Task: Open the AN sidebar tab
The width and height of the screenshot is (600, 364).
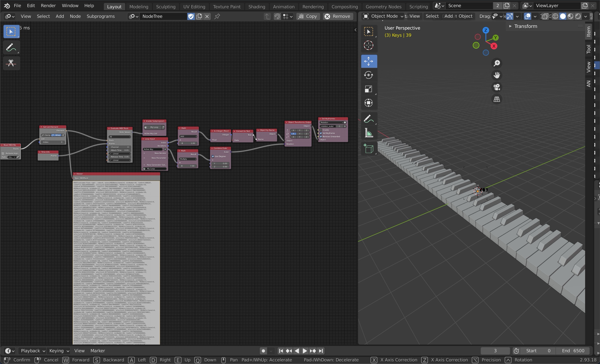Action: click(x=589, y=84)
